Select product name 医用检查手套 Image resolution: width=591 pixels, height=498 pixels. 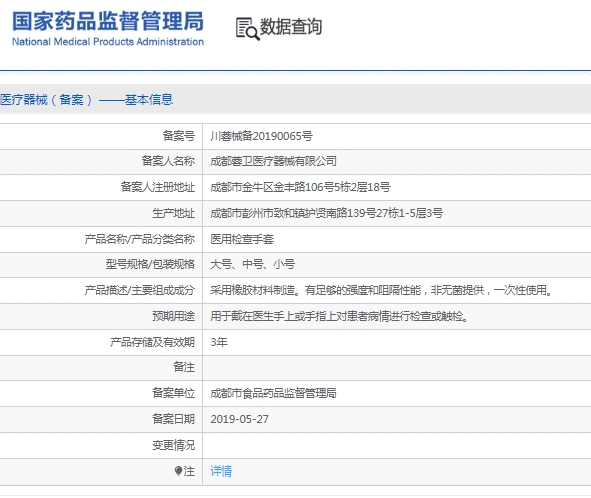[x=242, y=239]
